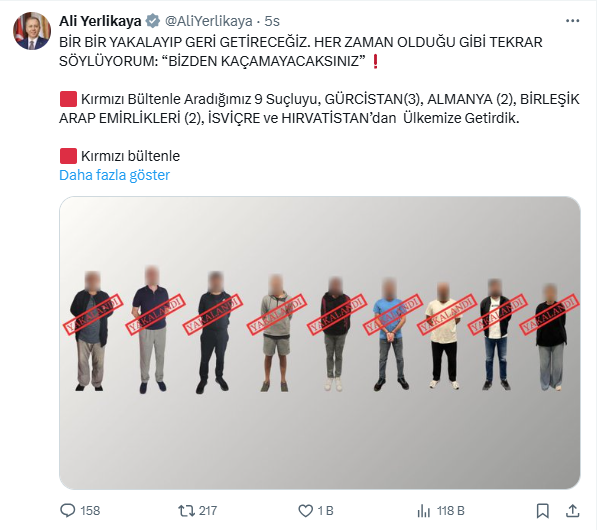The height and width of the screenshot is (530, 611).
Task: Open the three-dot more options menu
Action: tap(572, 21)
